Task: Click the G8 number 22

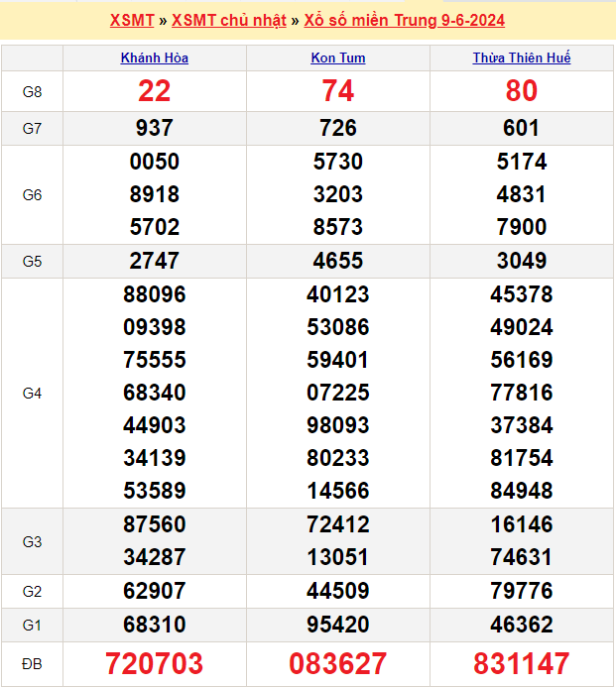Action: (155, 91)
